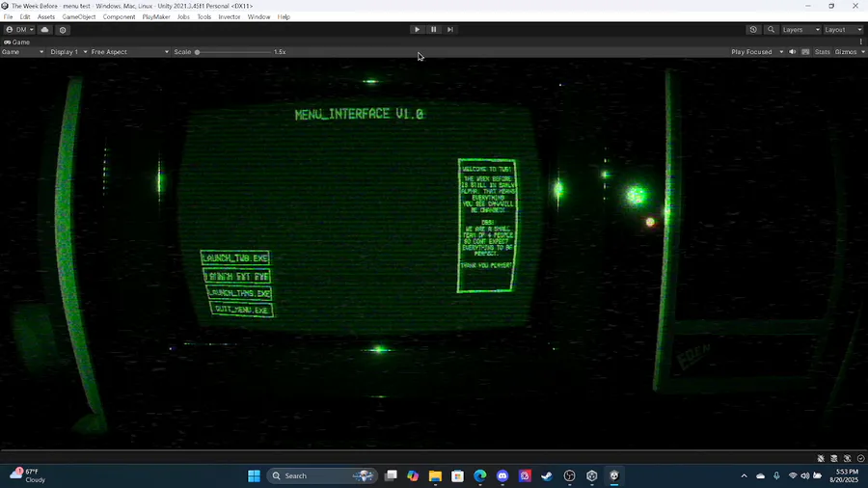Open the Help menu
868x488 pixels.
284,17
